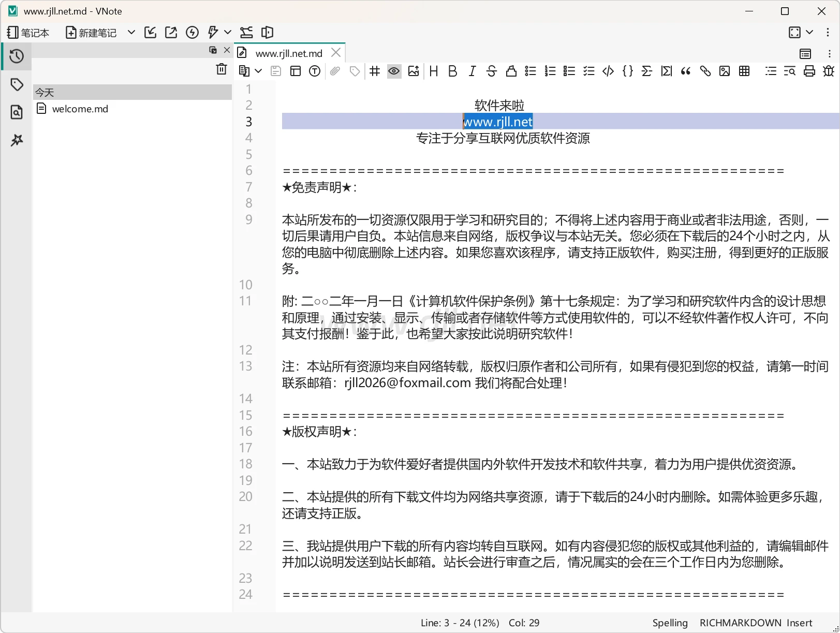Click Spelling in the status bar
This screenshot has height=633, width=840.
670,623
